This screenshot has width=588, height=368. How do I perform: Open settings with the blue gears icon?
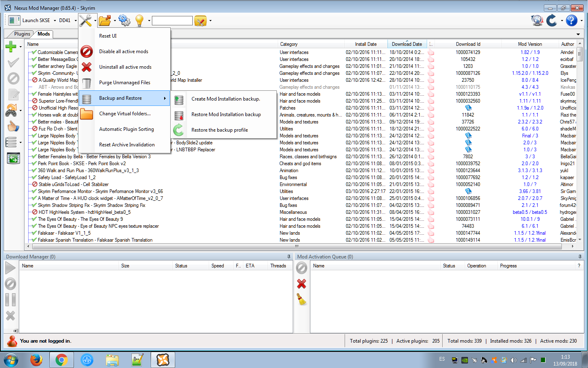124,20
